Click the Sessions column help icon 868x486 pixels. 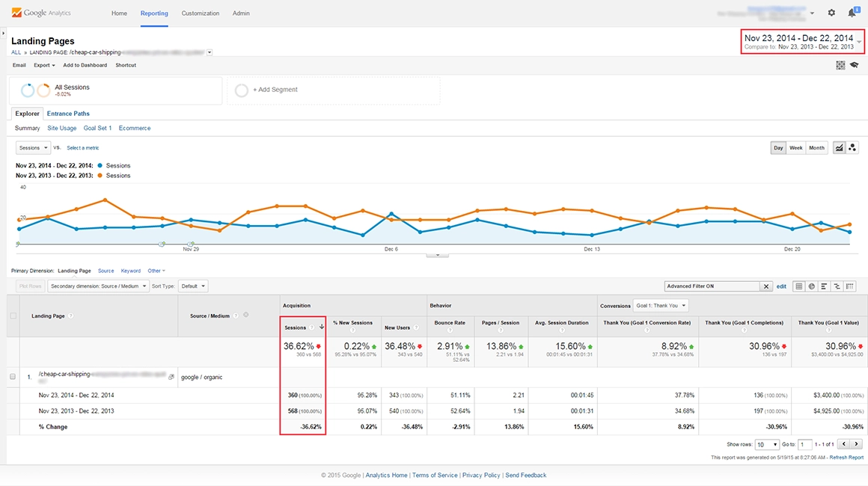(x=312, y=328)
